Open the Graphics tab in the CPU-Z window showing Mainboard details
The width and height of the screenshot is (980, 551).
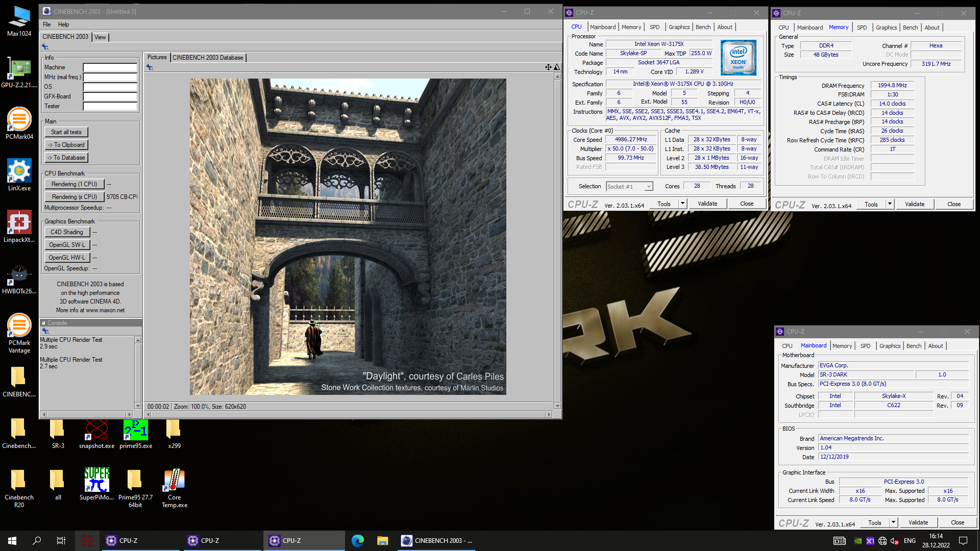(890, 346)
